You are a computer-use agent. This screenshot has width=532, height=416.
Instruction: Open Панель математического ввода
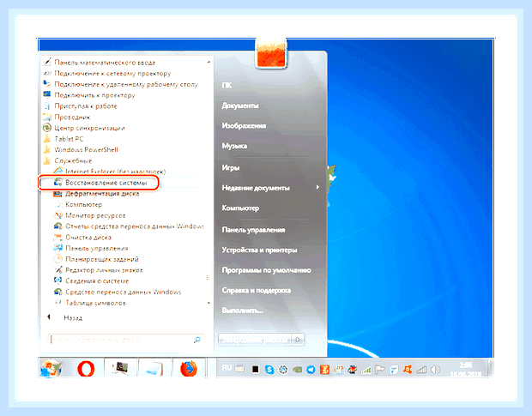99,63
